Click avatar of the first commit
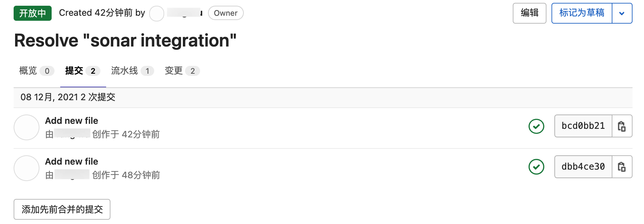 point(27,127)
